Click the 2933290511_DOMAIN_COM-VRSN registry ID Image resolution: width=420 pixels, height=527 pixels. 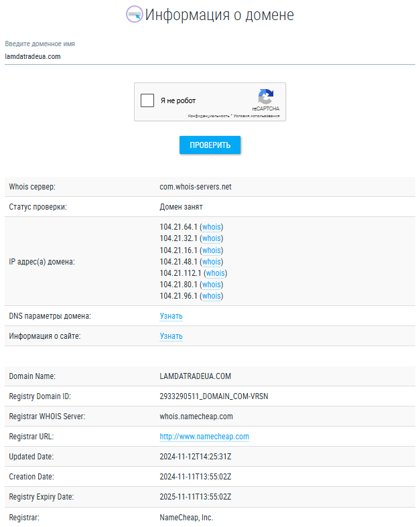pos(214,396)
